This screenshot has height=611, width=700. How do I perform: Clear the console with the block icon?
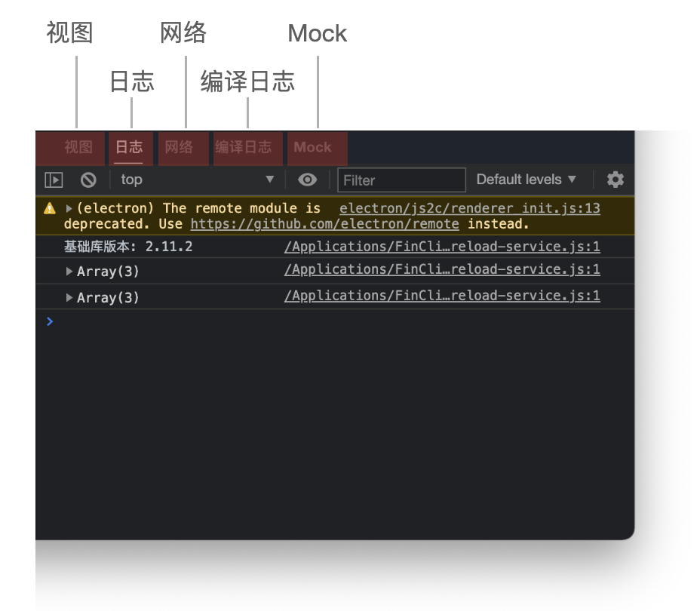[88, 180]
